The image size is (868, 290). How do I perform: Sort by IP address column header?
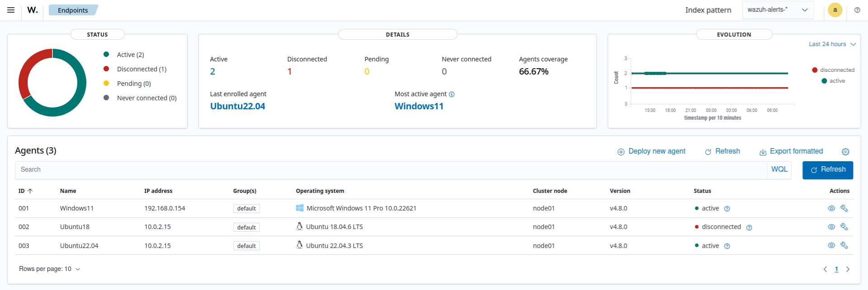pos(158,191)
